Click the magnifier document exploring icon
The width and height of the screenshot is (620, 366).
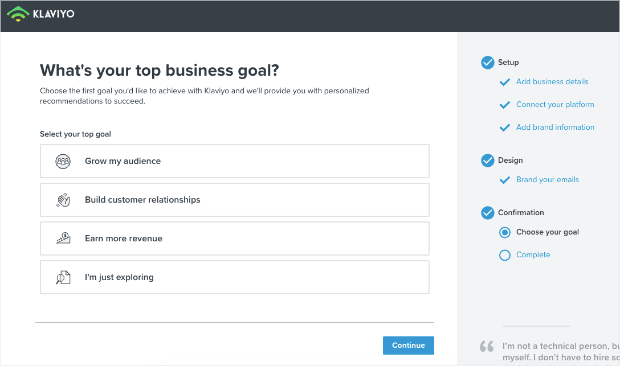(63, 277)
